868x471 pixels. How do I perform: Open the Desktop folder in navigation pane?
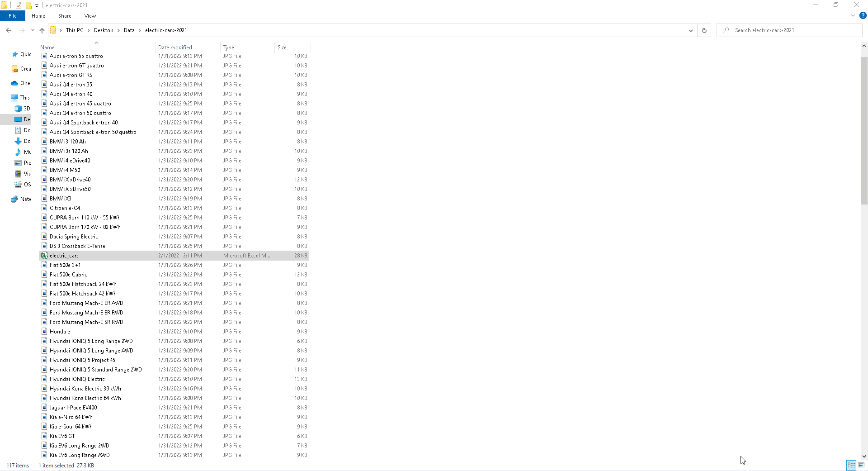coord(25,119)
